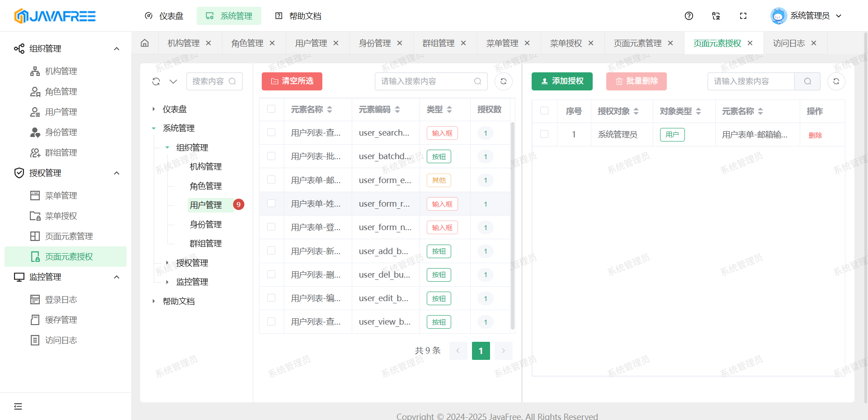Check the user_batchd row checkbox
The image size is (868, 420).
(271, 156)
